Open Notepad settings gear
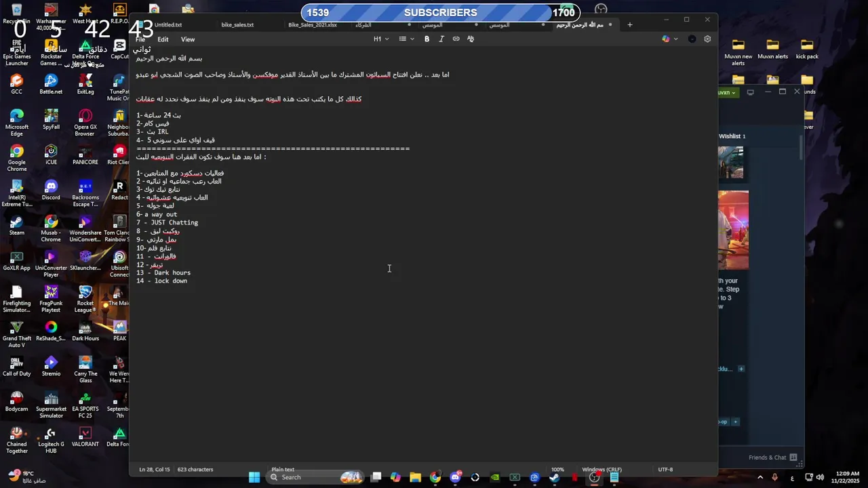Screen dimensions: 868x488 pyautogui.click(x=707, y=39)
